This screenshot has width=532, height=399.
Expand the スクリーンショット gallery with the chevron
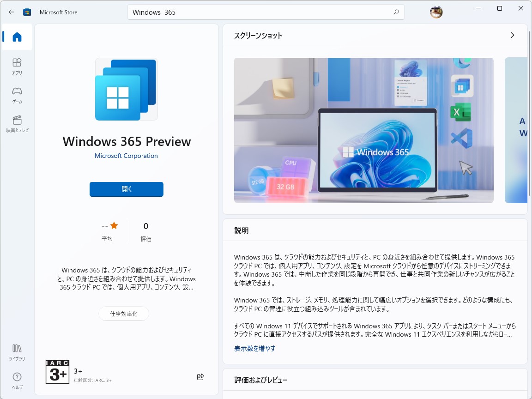512,35
